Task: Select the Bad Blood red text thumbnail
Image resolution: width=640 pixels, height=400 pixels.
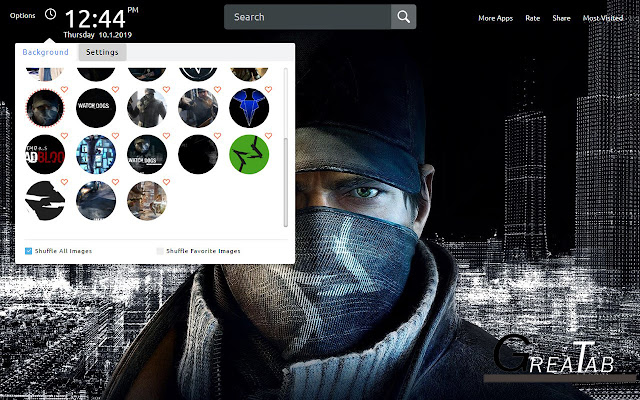Action: click(45, 154)
